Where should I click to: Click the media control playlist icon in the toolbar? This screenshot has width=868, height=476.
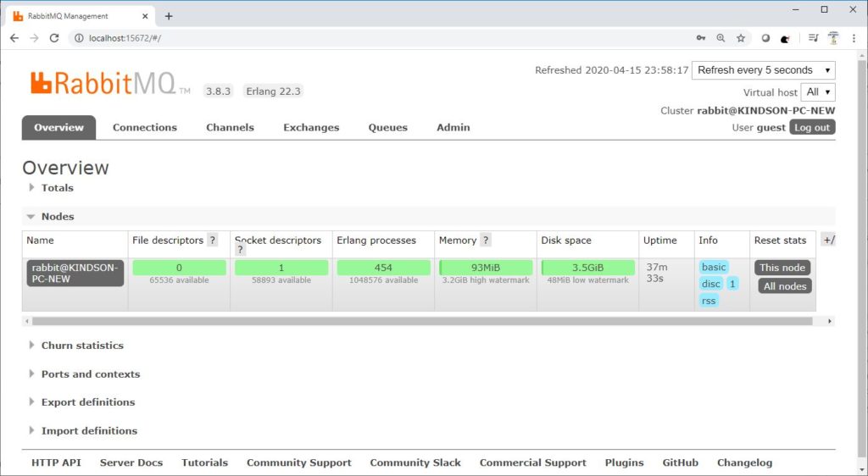[x=813, y=38]
